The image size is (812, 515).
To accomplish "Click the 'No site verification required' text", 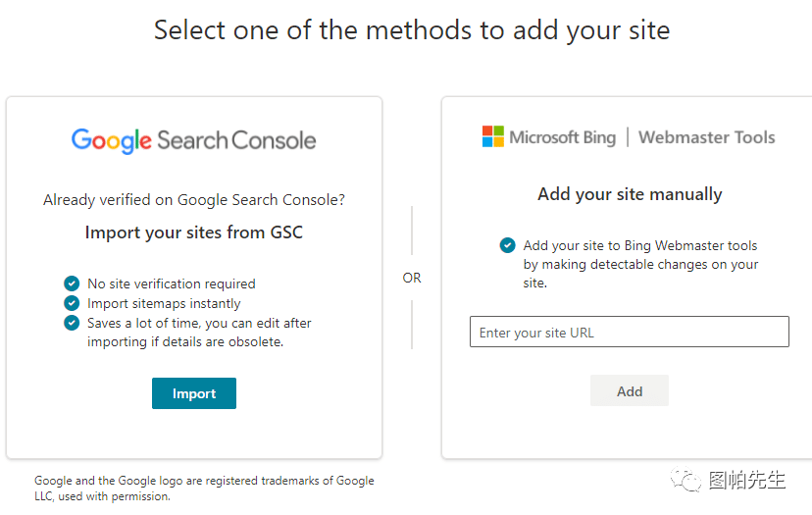I will point(172,283).
